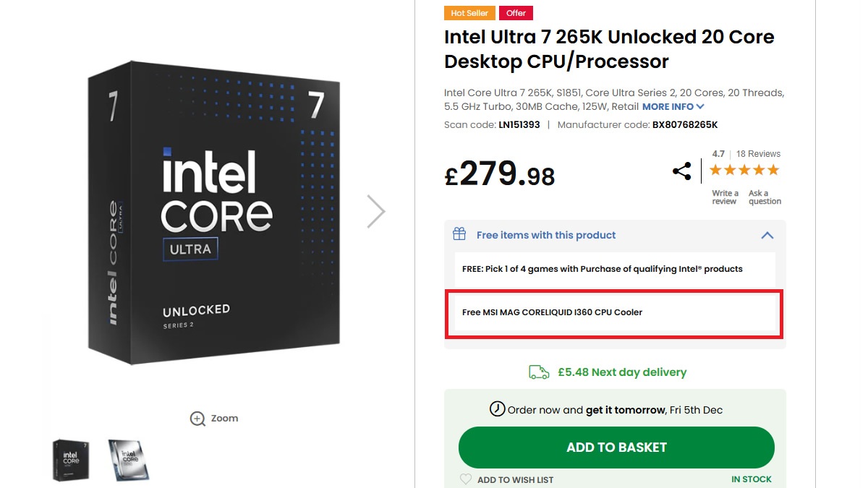
Task: Open the Ask a question link
Action: click(765, 197)
